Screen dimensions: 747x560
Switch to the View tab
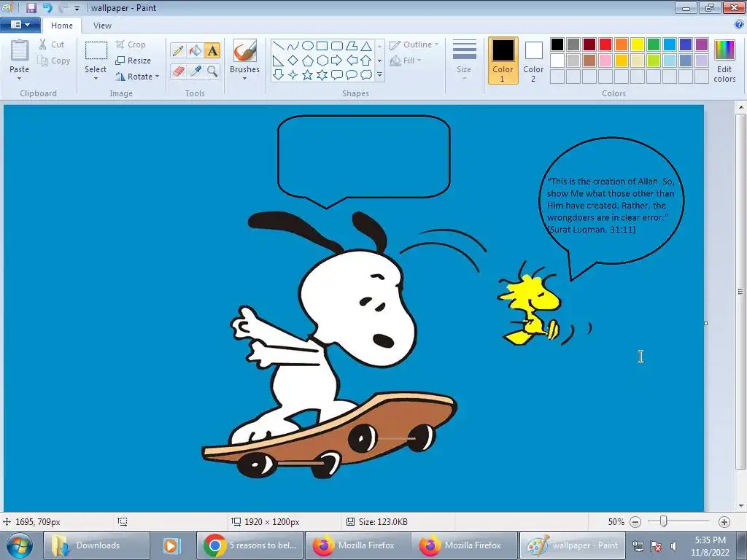tap(102, 26)
